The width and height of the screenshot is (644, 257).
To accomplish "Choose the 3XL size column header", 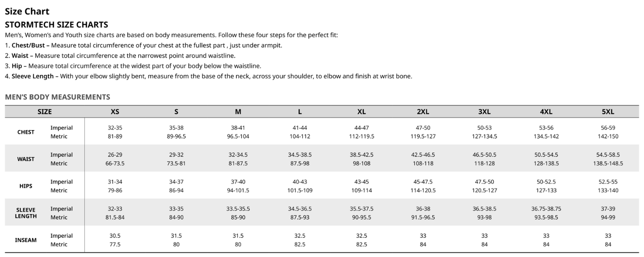I will pyautogui.click(x=484, y=112).
